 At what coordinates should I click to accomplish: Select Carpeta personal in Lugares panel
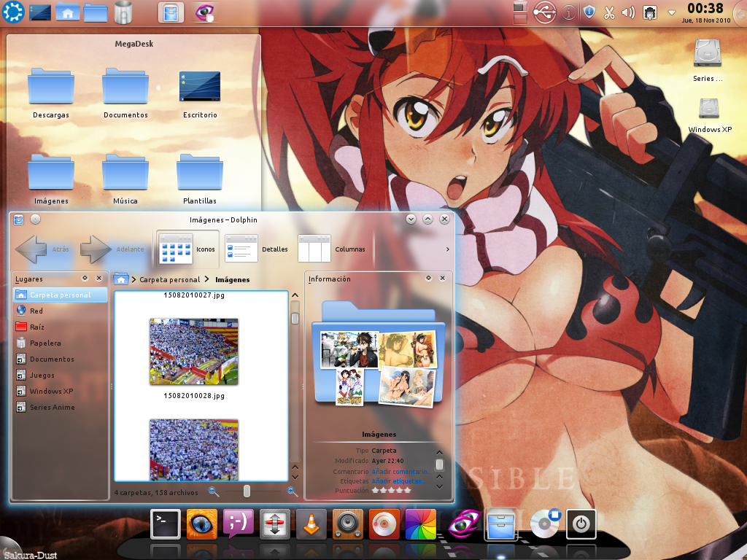(x=60, y=295)
